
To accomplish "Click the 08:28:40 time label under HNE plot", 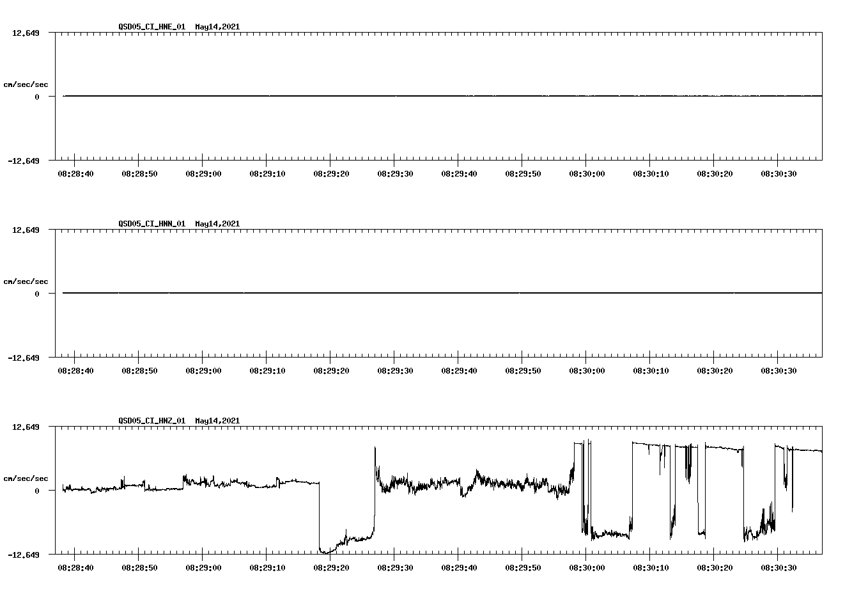I will [75, 172].
